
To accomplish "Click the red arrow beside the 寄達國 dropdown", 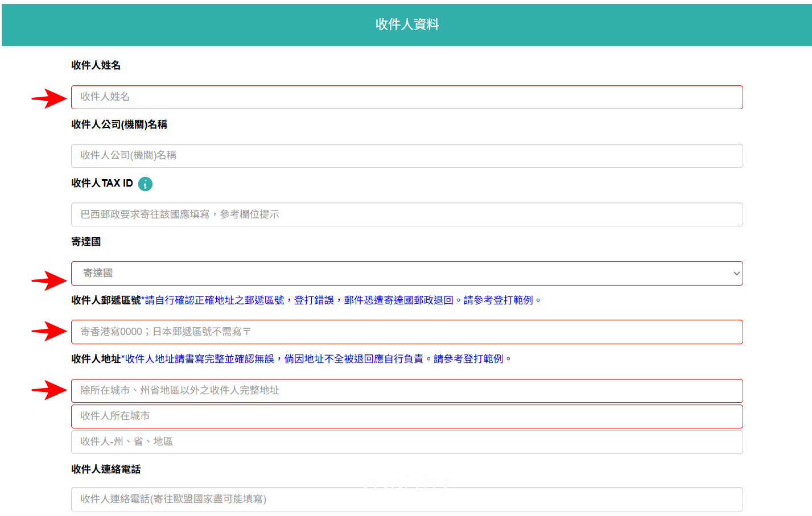I will pos(49,280).
